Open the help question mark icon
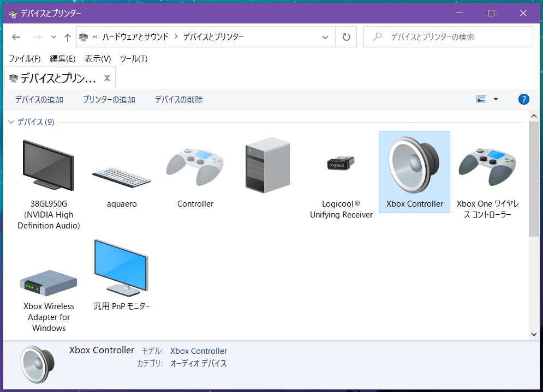 [523, 99]
